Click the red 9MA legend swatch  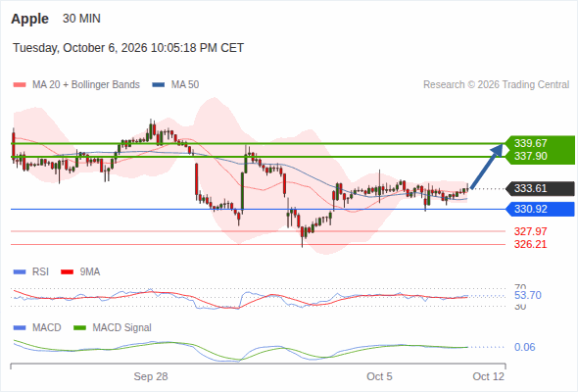tap(67, 272)
